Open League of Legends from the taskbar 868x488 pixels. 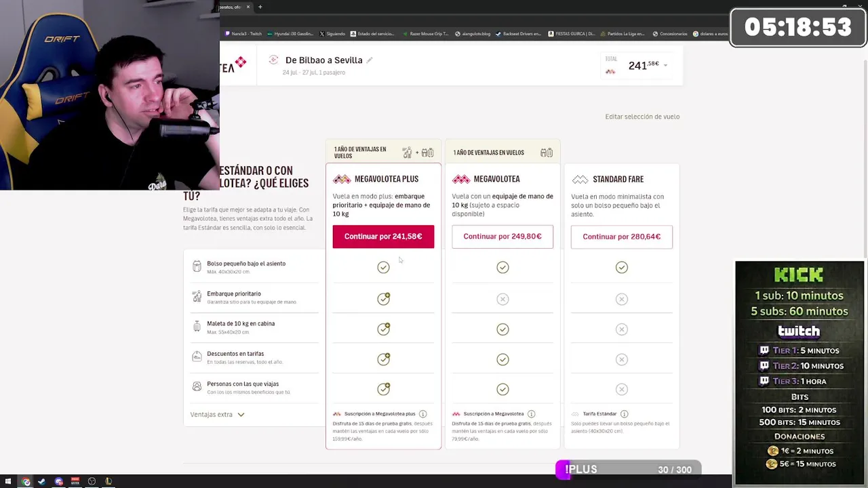[108, 481]
